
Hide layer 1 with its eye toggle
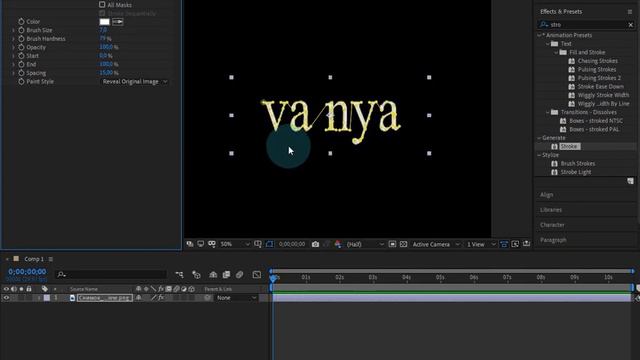coord(6,298)
